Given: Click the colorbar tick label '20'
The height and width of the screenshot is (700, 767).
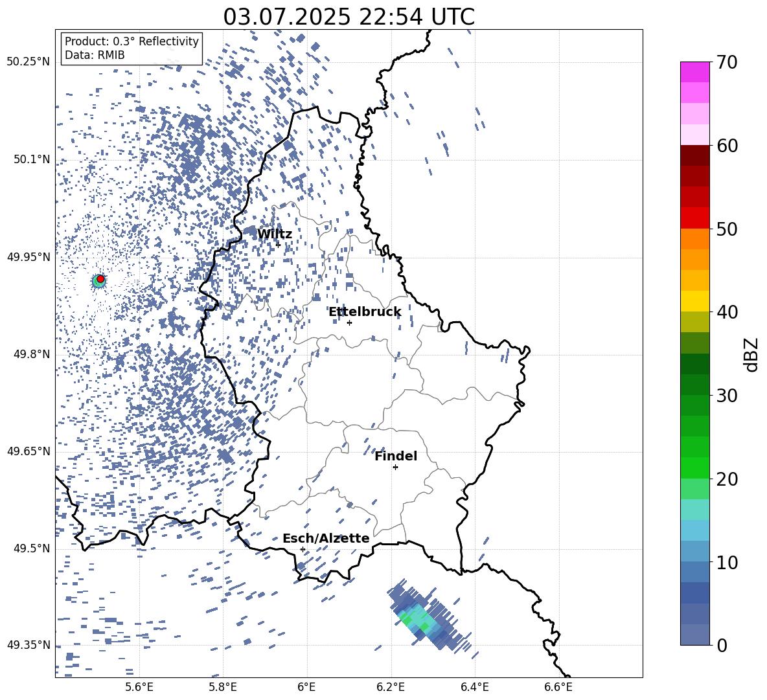Looking at the screenshot, I should pos(727,479).
